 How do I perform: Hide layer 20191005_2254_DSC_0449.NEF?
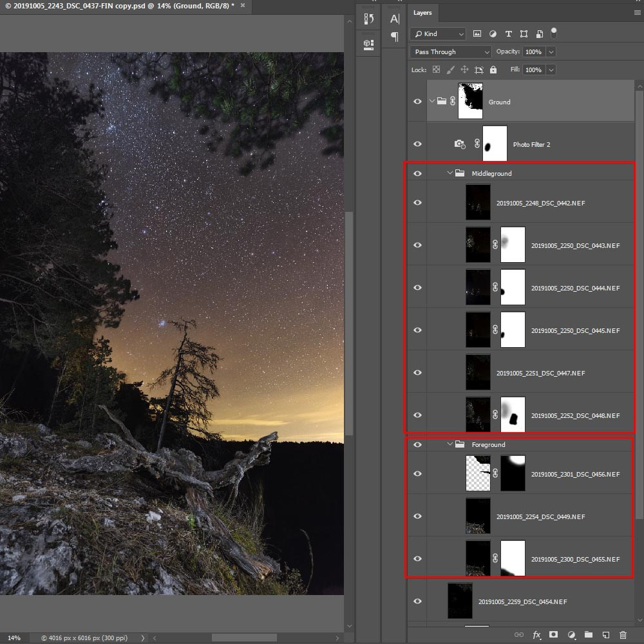417,516
